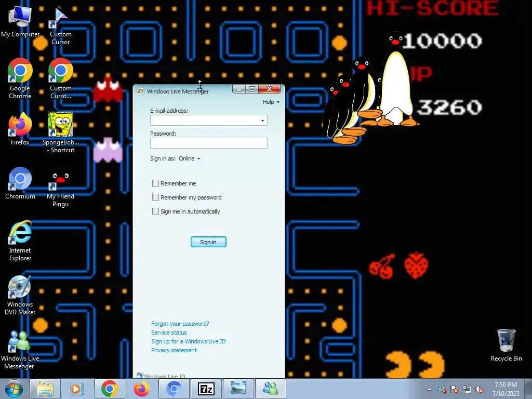Open Windows Explorer from the taskbar
The width and height of the screenshot is (532, 399).
point(45,389)
